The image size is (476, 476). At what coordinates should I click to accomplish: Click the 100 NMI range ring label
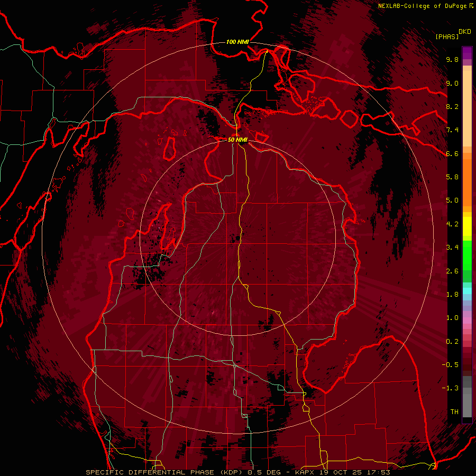pos(237,42)
